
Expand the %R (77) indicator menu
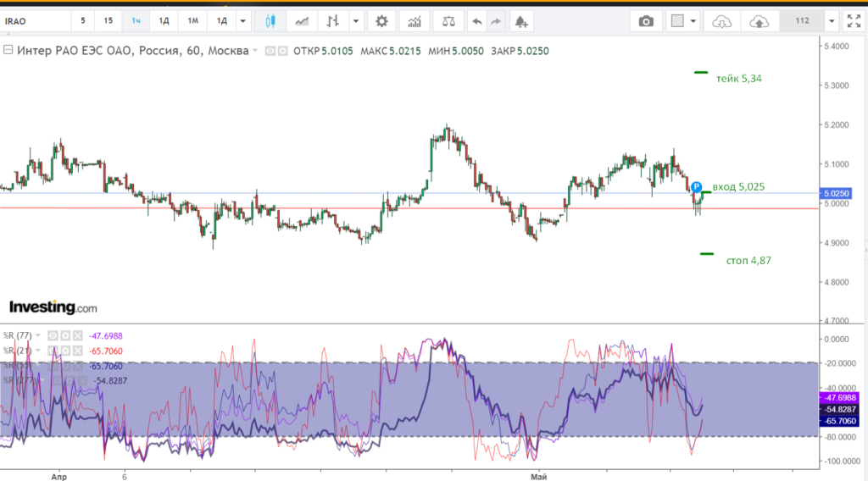39,335
